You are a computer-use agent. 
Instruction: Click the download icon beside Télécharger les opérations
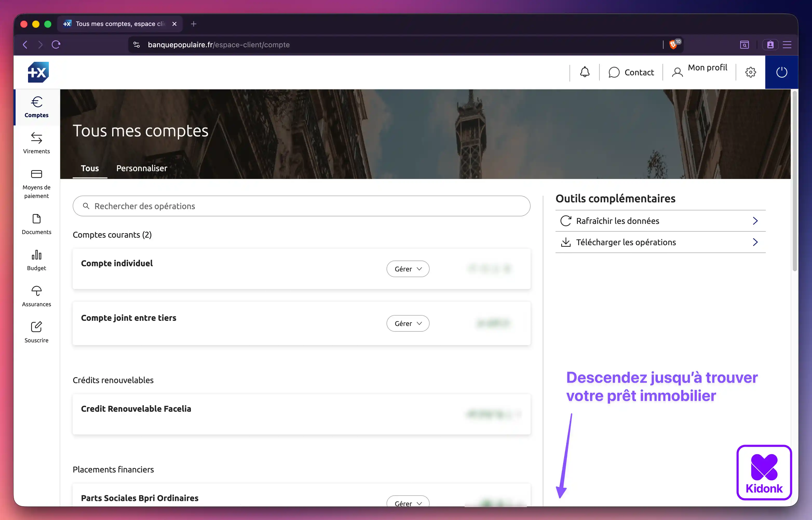tap(566, 242)
